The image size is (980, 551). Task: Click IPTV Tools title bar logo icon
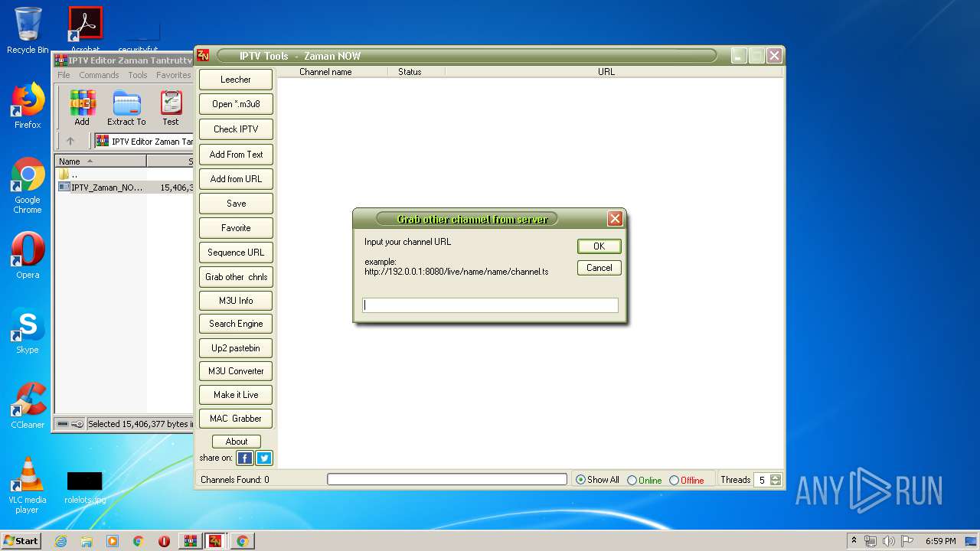tap(203, 55)
